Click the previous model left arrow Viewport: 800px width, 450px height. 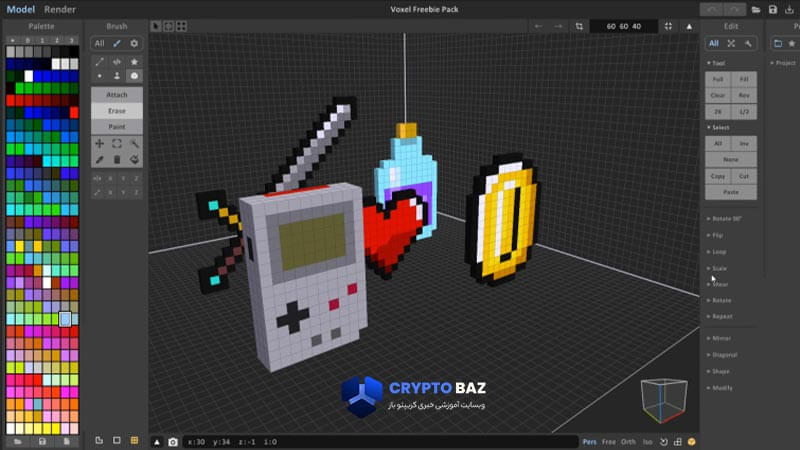point(539,26)
